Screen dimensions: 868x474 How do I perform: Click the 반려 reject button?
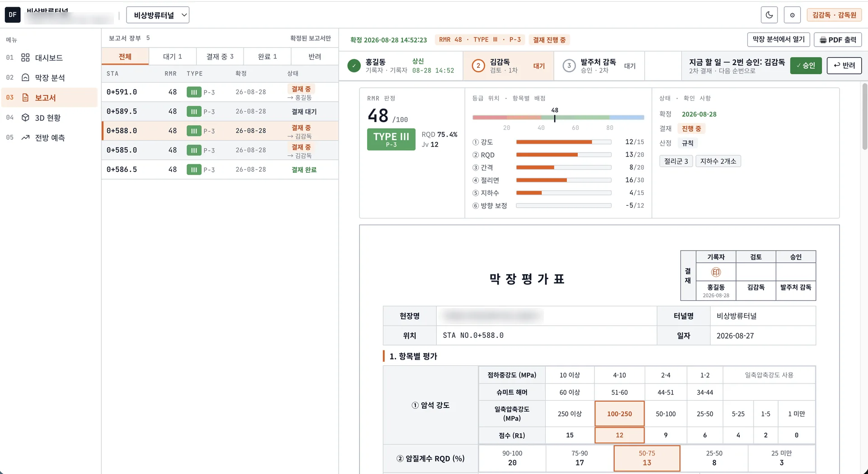pos(844,66)
